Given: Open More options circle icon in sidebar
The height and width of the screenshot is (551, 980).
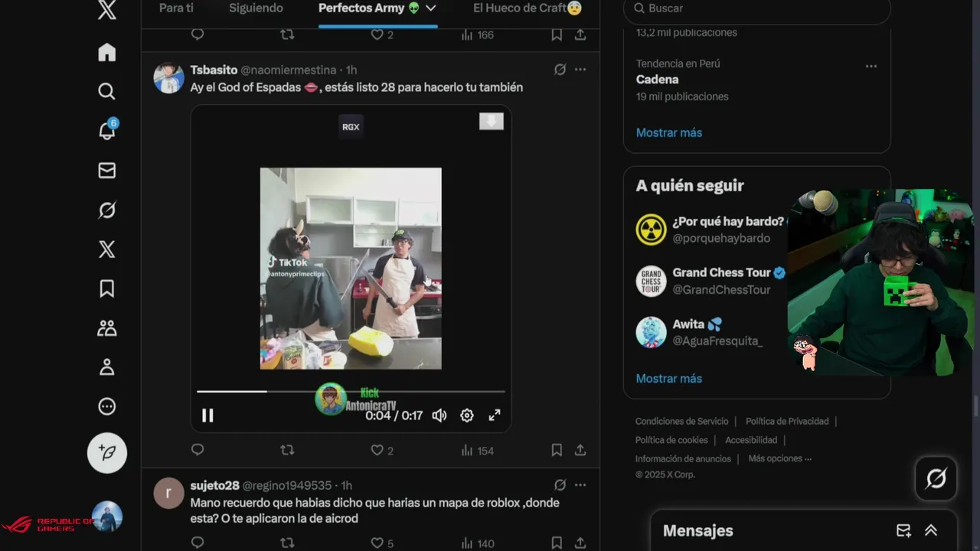Looking at the screenshot, I should [107, 407].
